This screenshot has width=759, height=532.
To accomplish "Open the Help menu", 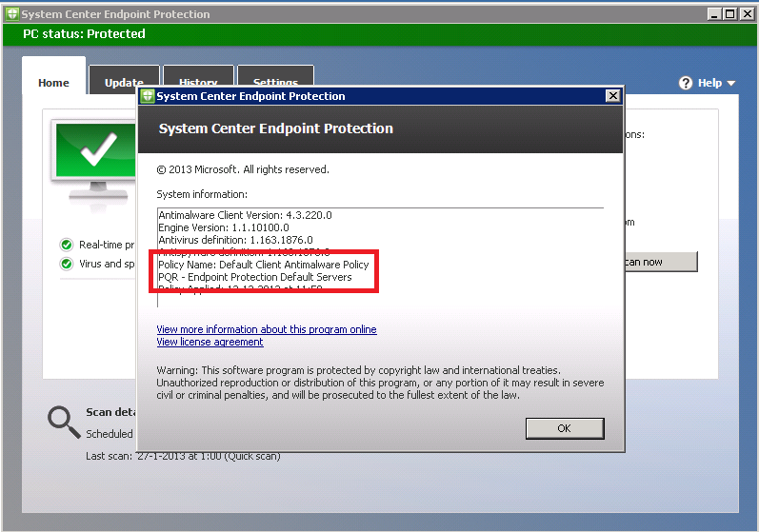I will point(708,83).
